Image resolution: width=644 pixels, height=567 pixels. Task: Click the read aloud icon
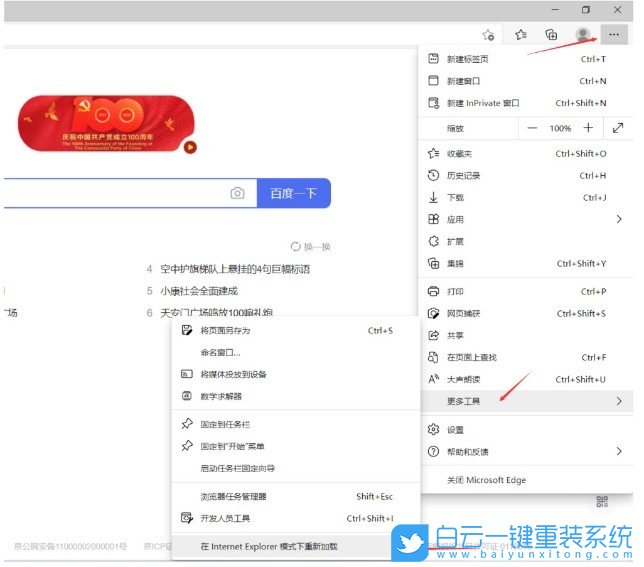pyautogui.click(x=433, y=379)
